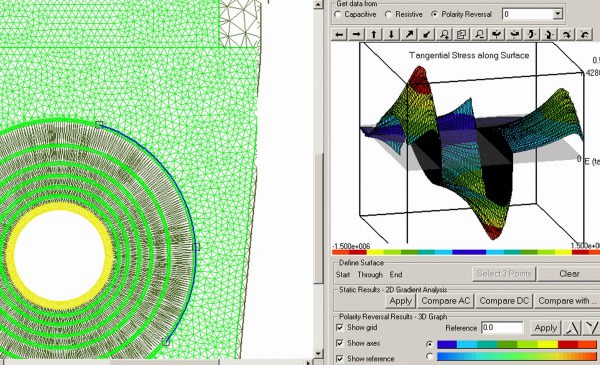Open the dropdown showing value 0

tap(558, 14)
